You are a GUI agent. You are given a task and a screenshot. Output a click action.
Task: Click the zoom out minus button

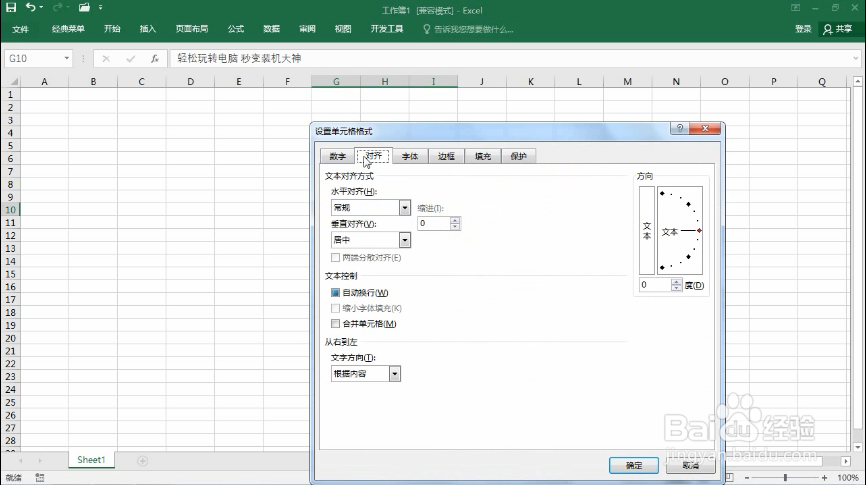point(747,478)
